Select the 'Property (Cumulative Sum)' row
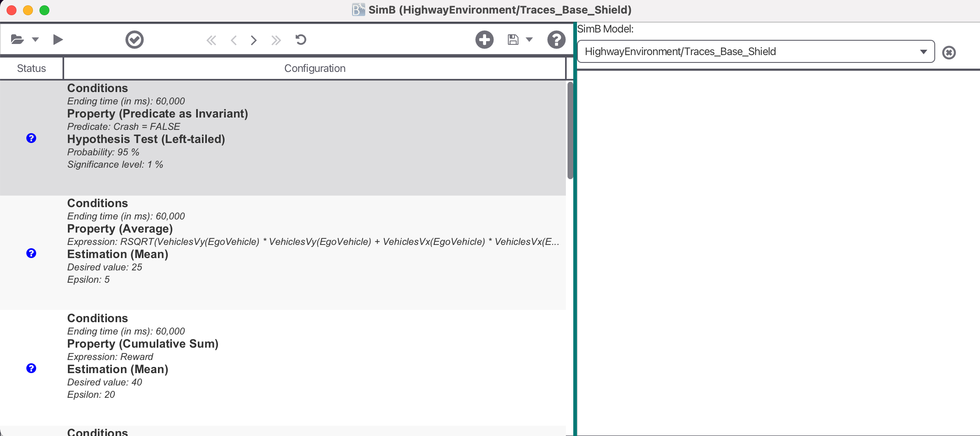The width and height of the screenshot is (980, 436). click(x=143, y=344)
